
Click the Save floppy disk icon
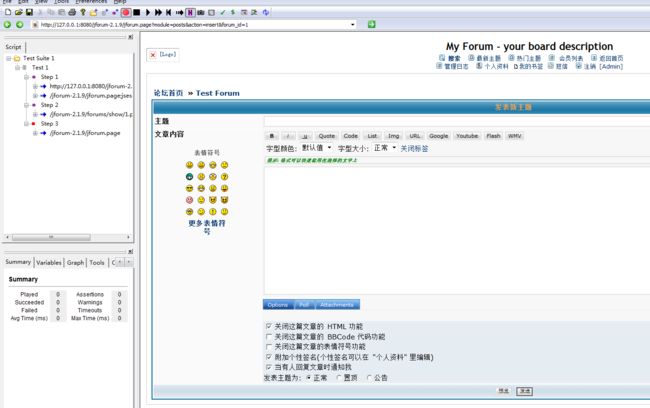[29, 12]
